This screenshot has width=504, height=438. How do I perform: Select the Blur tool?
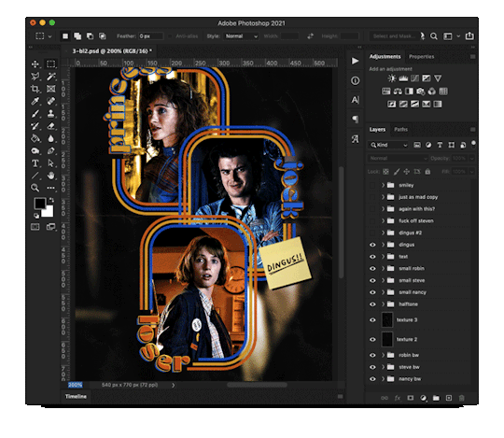50,138
